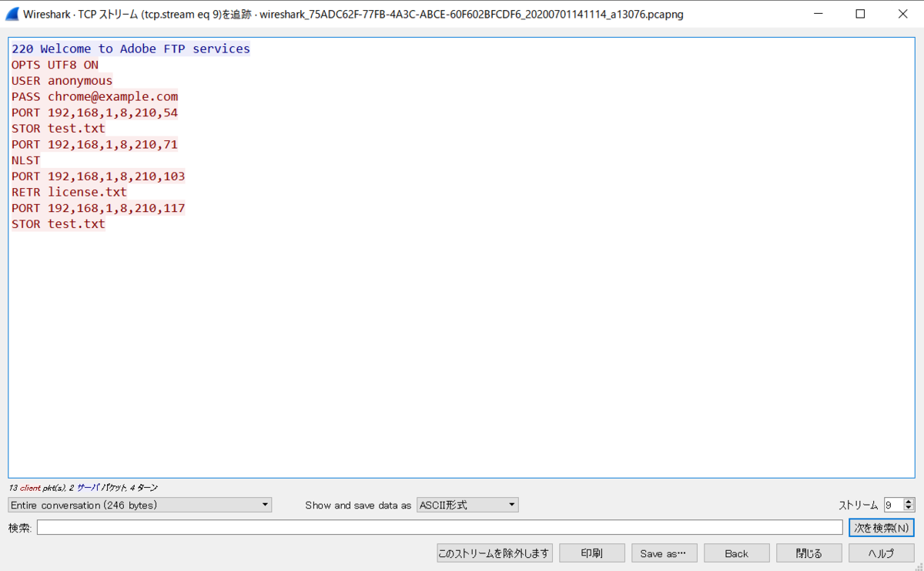924x571 pixels.
Task: Click the 220 Welcome to Adobe FTP line
Action: [128, 48]
